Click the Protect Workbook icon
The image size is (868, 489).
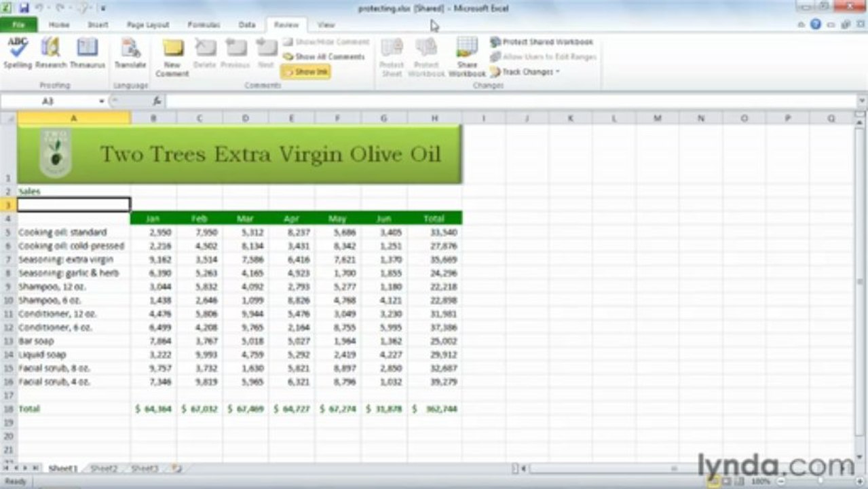point(426,57)
